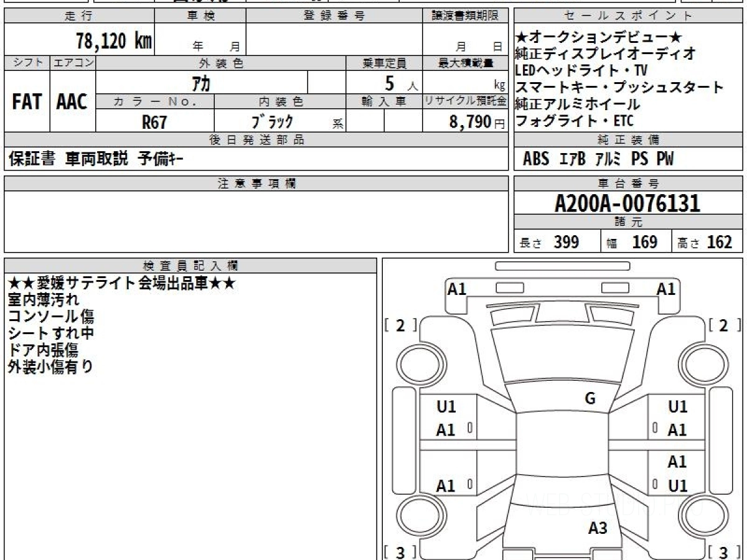Click the セールスポイント header

click(629, 16)
